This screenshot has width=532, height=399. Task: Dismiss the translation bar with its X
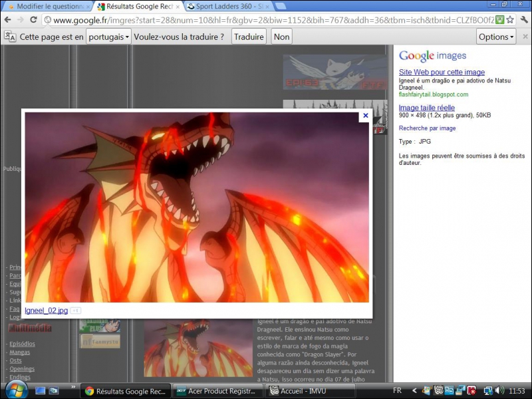point(525,37)
